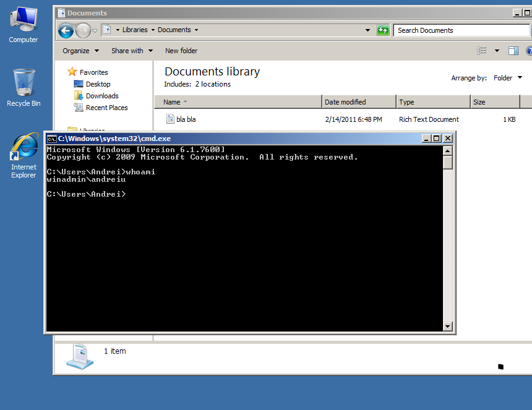532x410 pixels.
Task: Click the date 2/14/2011 6:48 PM cell
Action: coord(353,119)
